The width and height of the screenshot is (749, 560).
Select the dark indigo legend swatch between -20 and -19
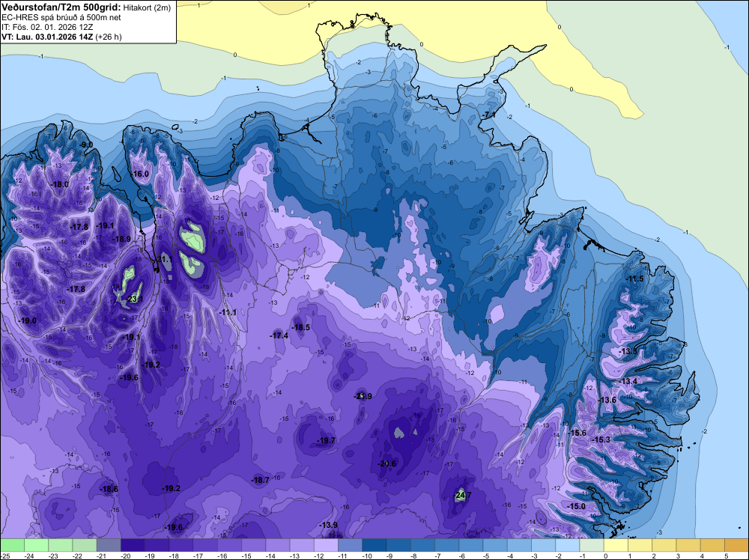(133, 545)
